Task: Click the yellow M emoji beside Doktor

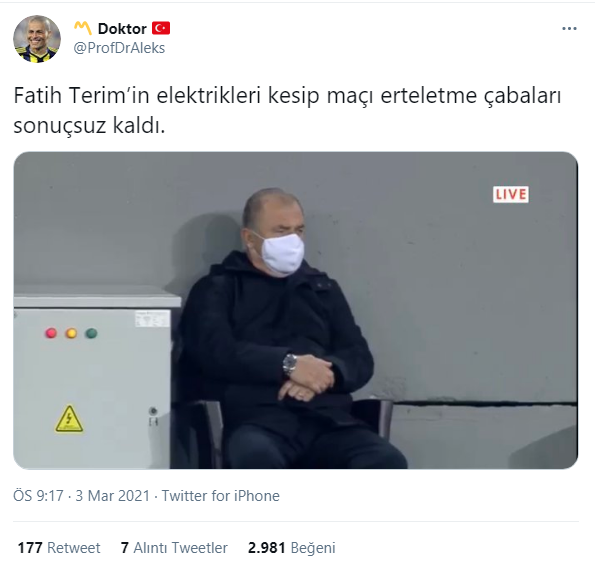Action: pyautogui.click(x=83, y=28)
